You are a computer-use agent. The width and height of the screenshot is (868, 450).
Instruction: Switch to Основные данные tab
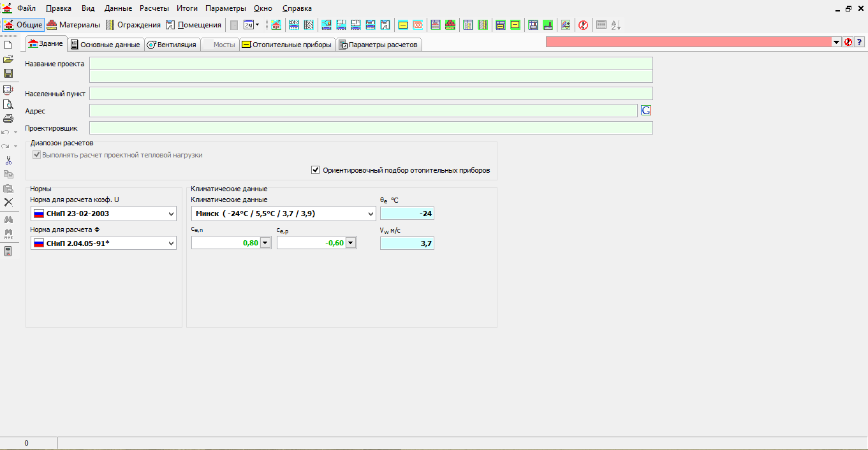[x=105, y=45]
